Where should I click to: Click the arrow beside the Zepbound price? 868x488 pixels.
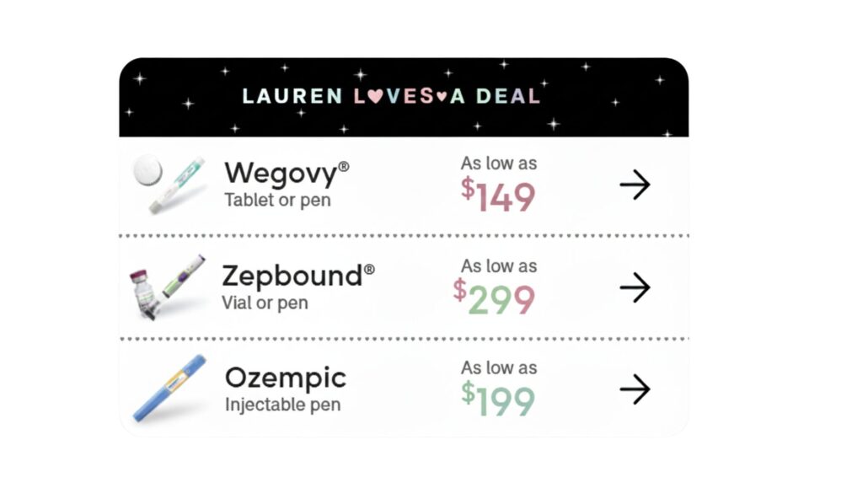coord(635,287)
